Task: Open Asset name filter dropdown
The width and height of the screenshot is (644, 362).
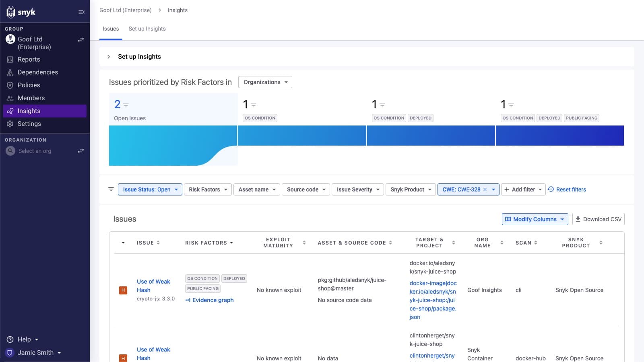Action: (257, 189)
